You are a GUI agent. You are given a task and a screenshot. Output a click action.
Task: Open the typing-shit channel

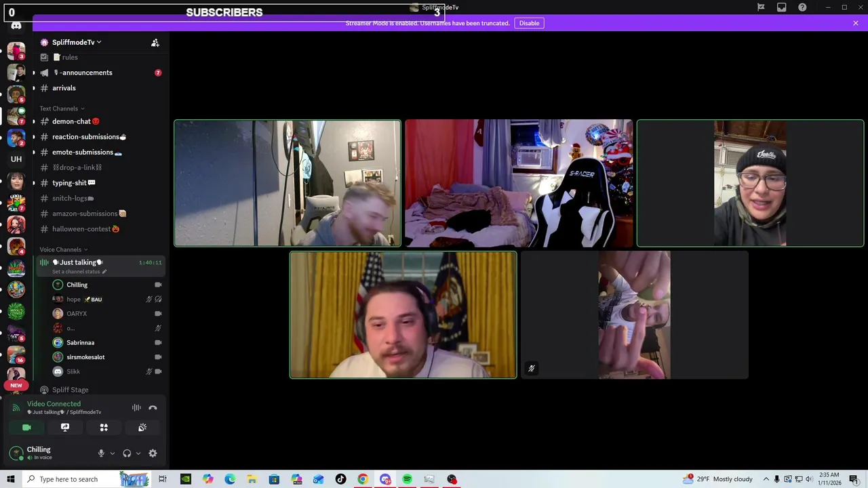[100, 183]
